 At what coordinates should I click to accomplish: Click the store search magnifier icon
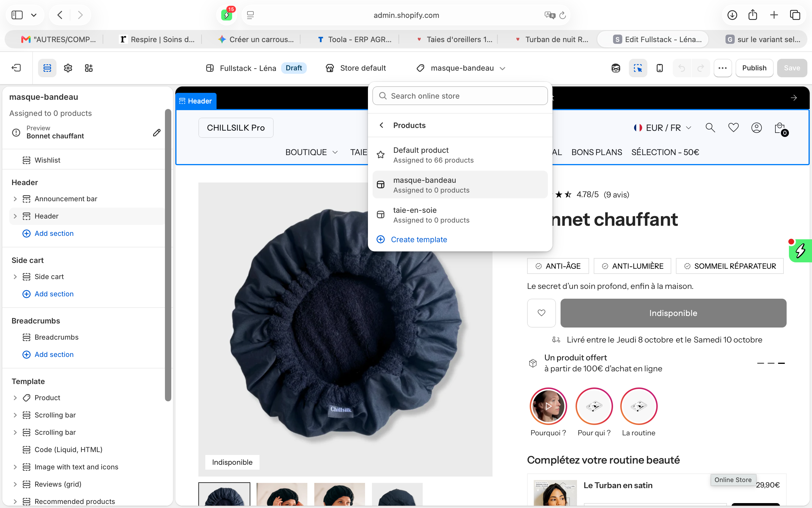click(x=710, y=128)
